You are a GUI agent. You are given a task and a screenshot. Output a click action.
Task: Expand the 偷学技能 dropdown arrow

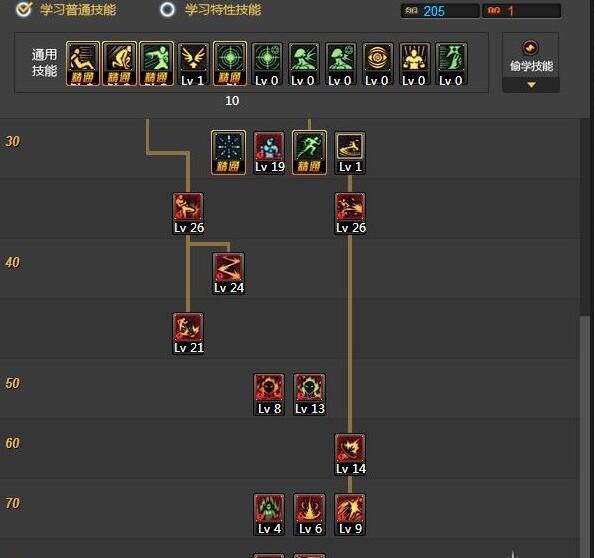pyautogui.click(x=531, y=85)
